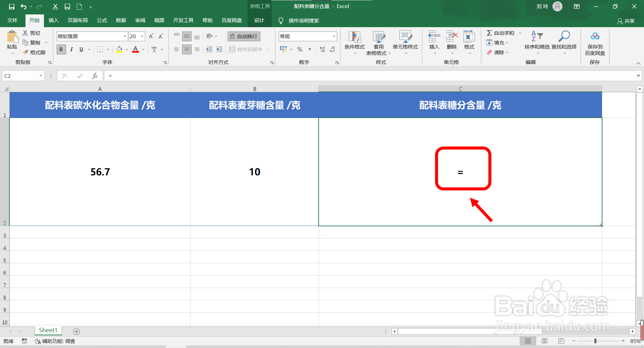Switch to the 数据 Data tab
This screenshot has height=348, width=644.
click(121, 20)
